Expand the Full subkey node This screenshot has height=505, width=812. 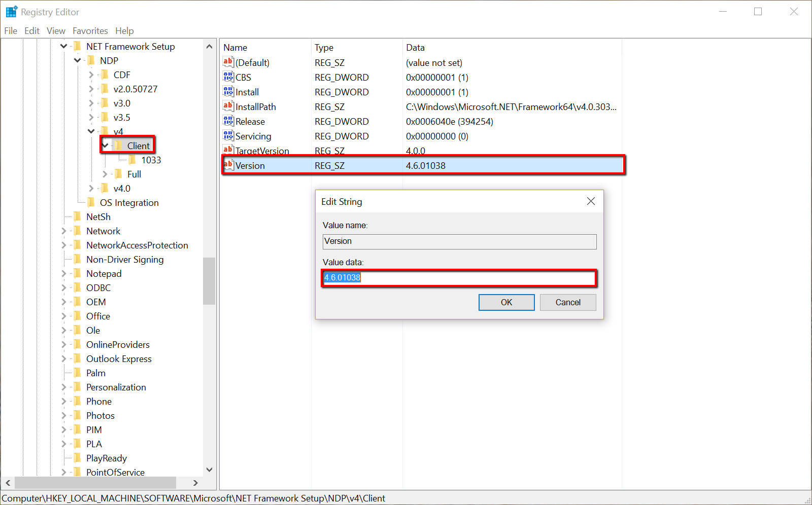(x=105, y=174)
